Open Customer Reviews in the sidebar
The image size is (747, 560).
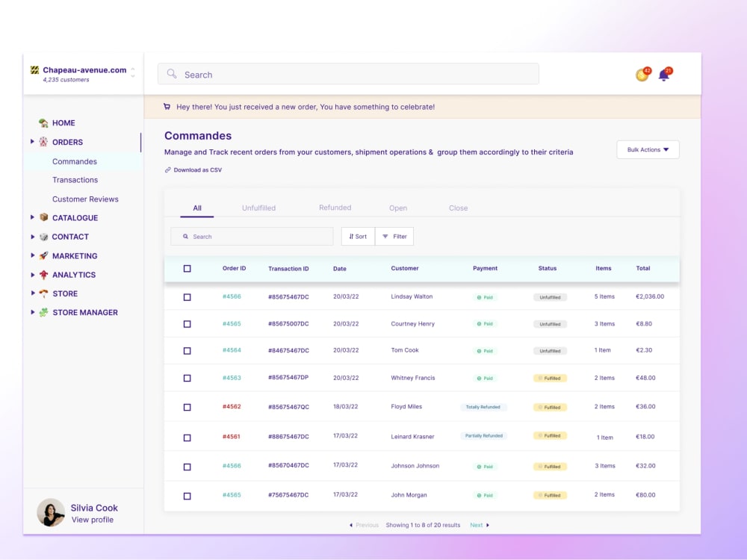(x=85, y=199)
